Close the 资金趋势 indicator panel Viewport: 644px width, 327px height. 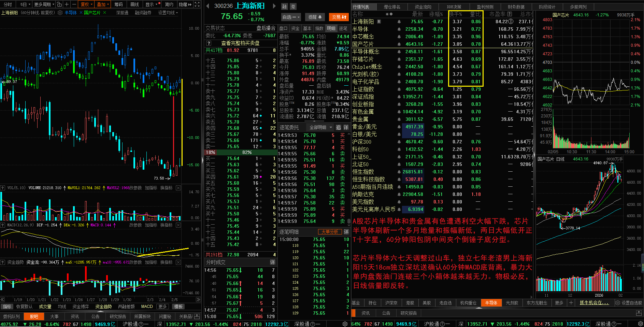(x=178, y=262)
